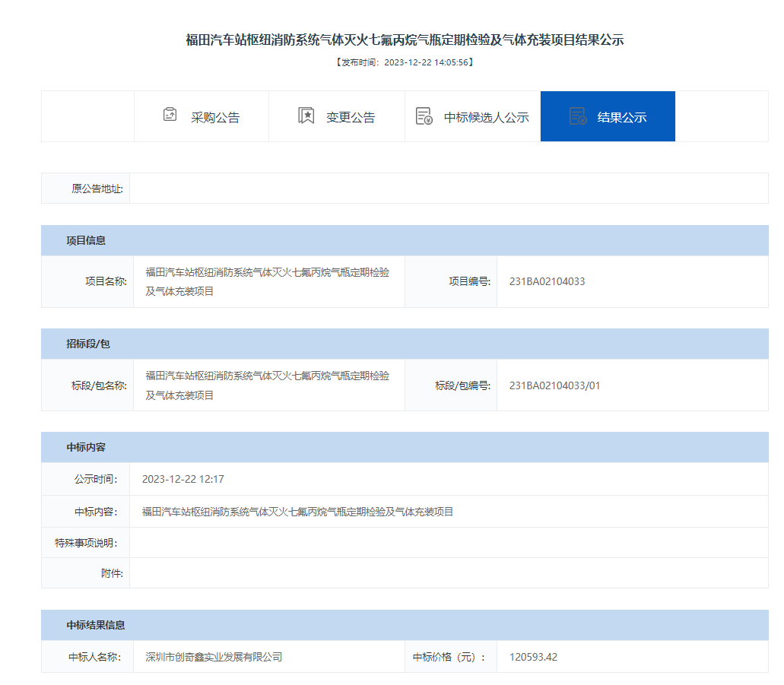The image size is (784, 685).
Task: Select the 结果公示 tab
Action: pyautogui.click(x=608, y=116)
